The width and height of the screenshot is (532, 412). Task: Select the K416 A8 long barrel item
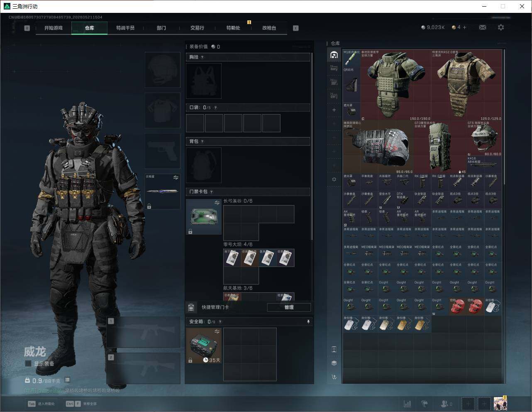pyautogui.click(x=484, y=165)
